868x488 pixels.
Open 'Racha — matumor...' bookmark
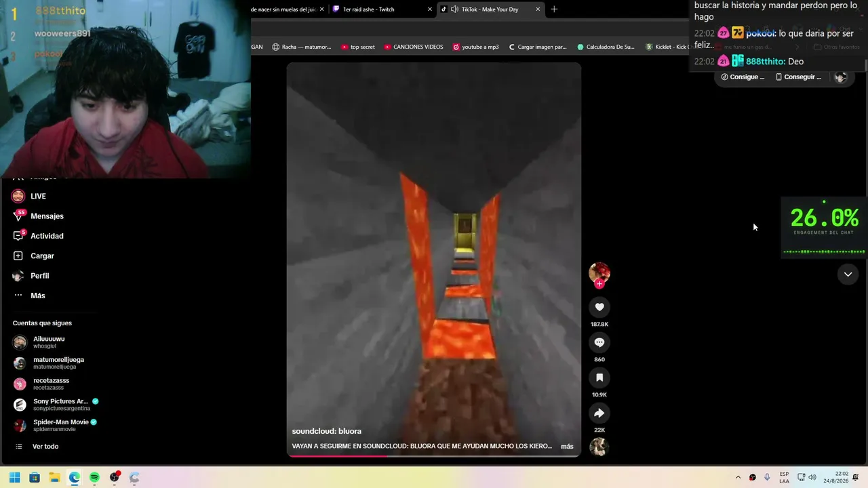[302, 47]
